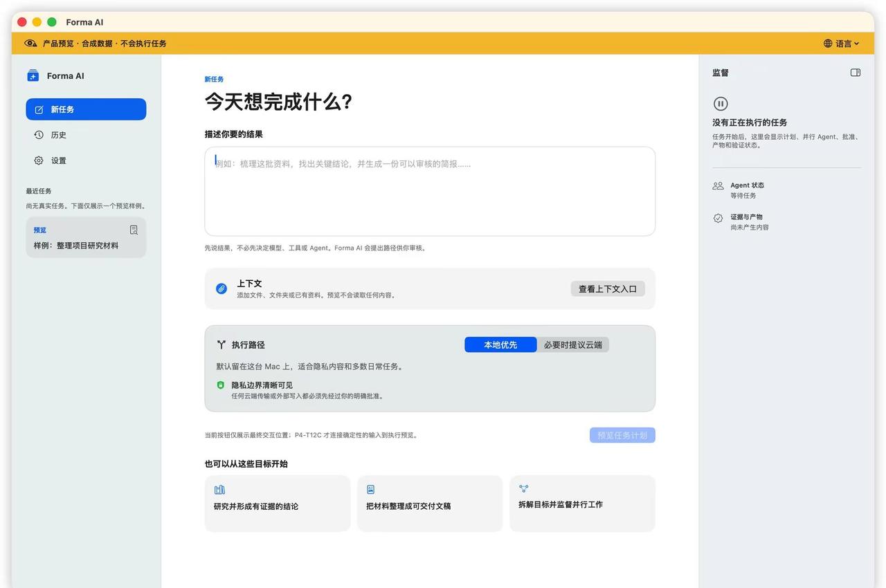Image resolution: width=886 pixels, height=588 pixels.
Task: Click the chart icon on research goal card
Action: pos(219,489)
